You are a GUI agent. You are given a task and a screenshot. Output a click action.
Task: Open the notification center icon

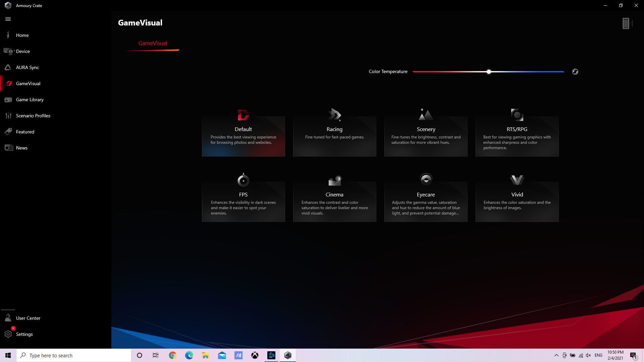633,355
